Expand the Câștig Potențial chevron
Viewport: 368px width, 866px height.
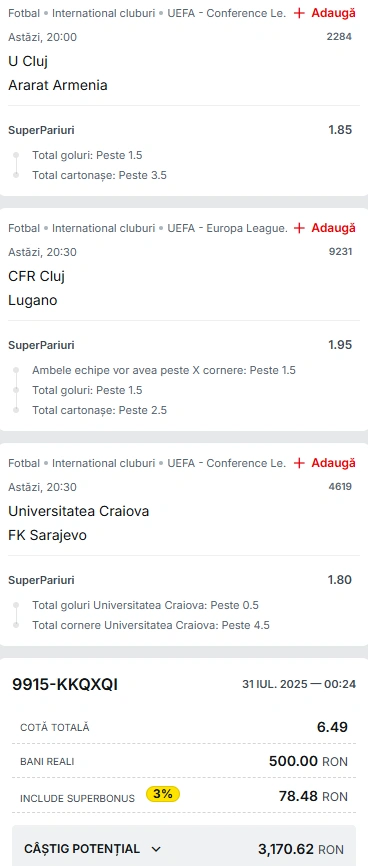pyautogui.click(x=156, y=849)
